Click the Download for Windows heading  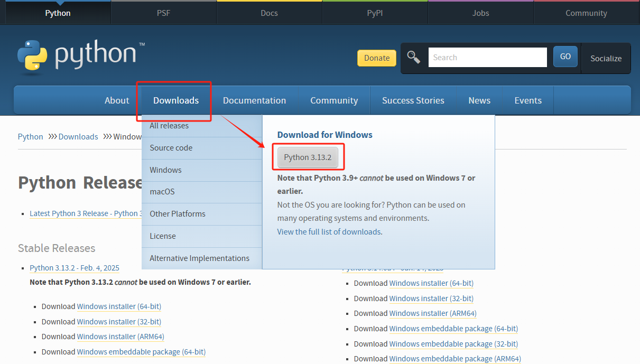coord(325,135)
